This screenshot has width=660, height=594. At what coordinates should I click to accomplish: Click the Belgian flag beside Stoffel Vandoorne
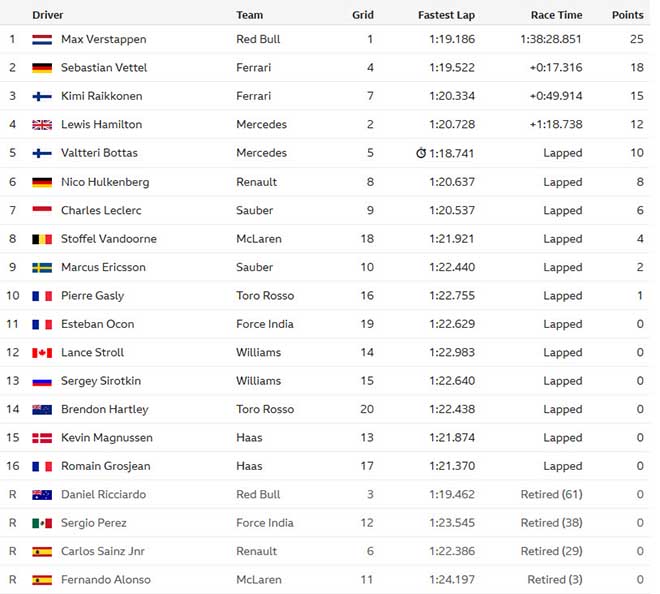pyautogui.click(x=42, y=239)
